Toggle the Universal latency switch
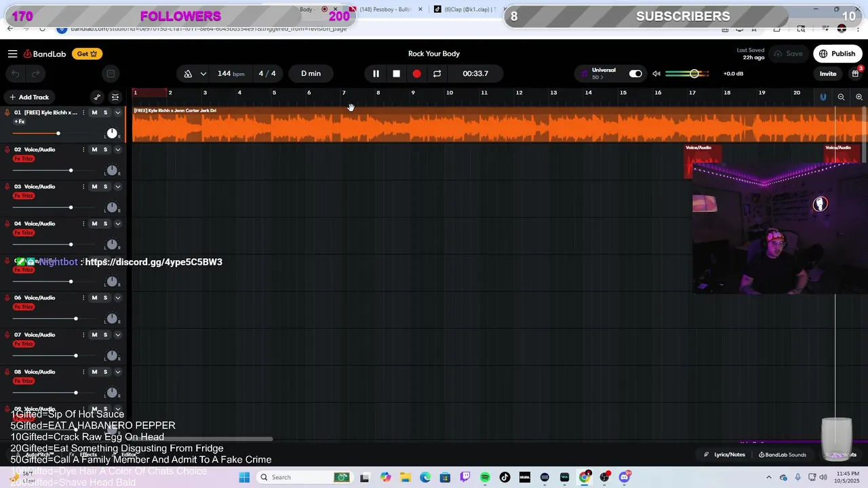 pyautogui.click(x=635, y=73)
